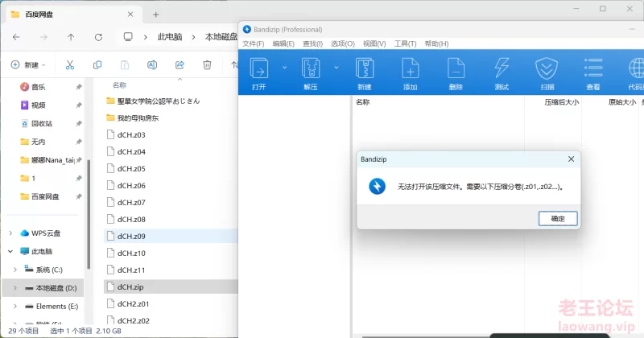The image size is (644, 338).
Task: Click Explorer delete trash icon
Action: coord(207,65)
